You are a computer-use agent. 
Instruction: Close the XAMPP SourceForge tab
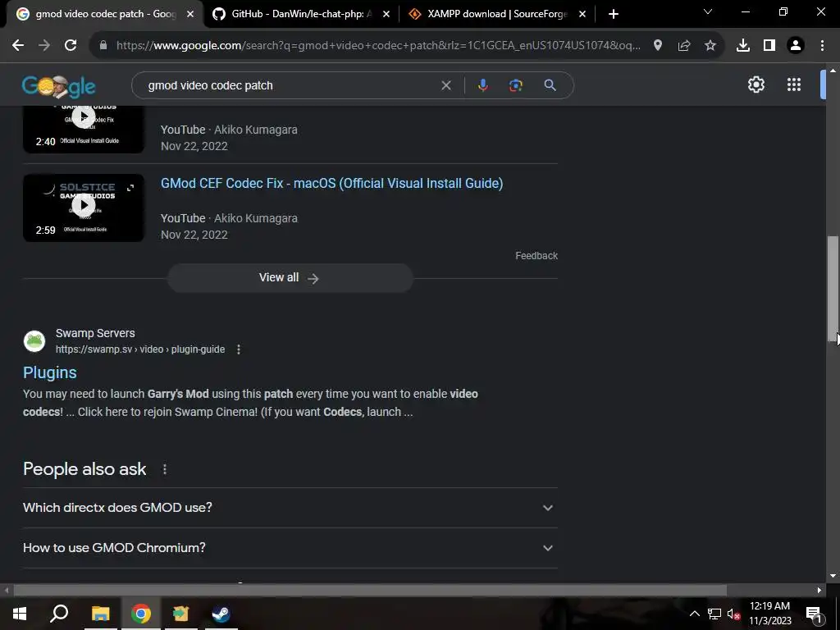coord(582,15)
